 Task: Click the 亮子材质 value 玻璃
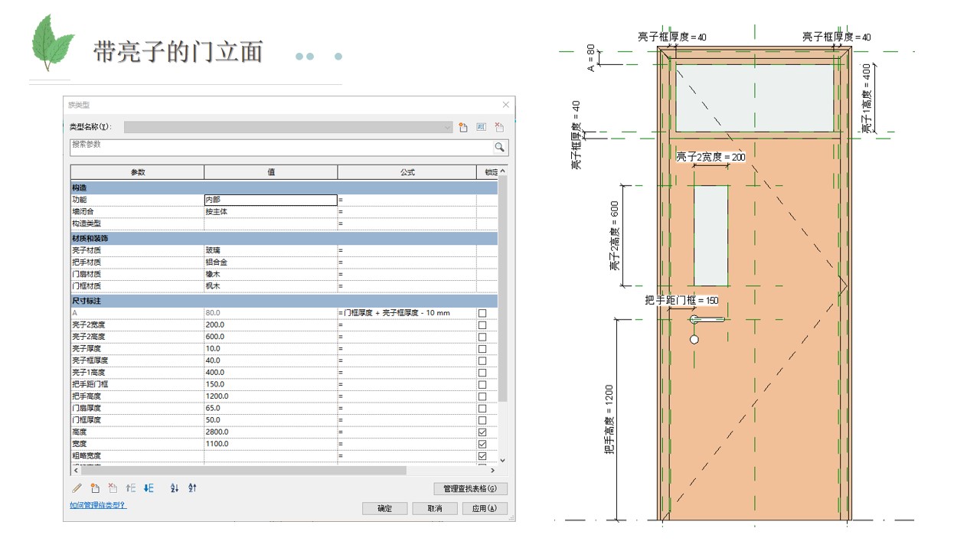tap(270, 250)
